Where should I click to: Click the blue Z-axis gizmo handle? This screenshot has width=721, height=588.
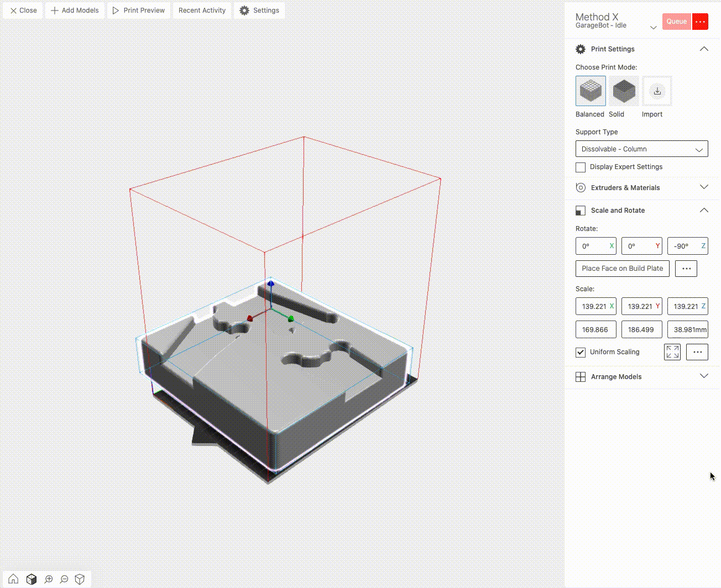(x=270, y=283)
